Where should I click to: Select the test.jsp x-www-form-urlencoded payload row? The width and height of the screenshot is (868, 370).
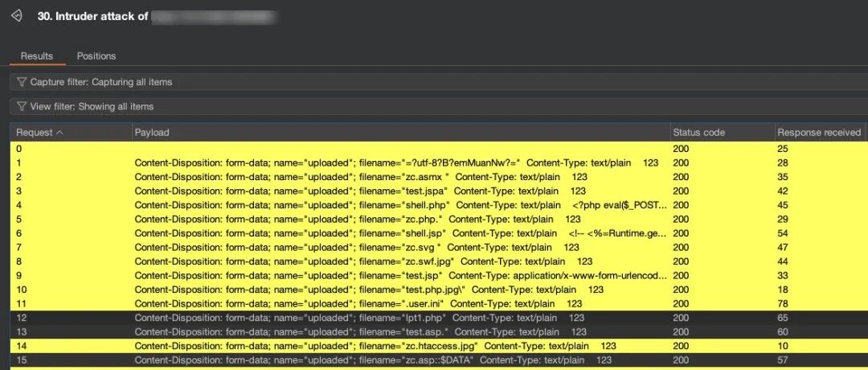click(439, 275)
